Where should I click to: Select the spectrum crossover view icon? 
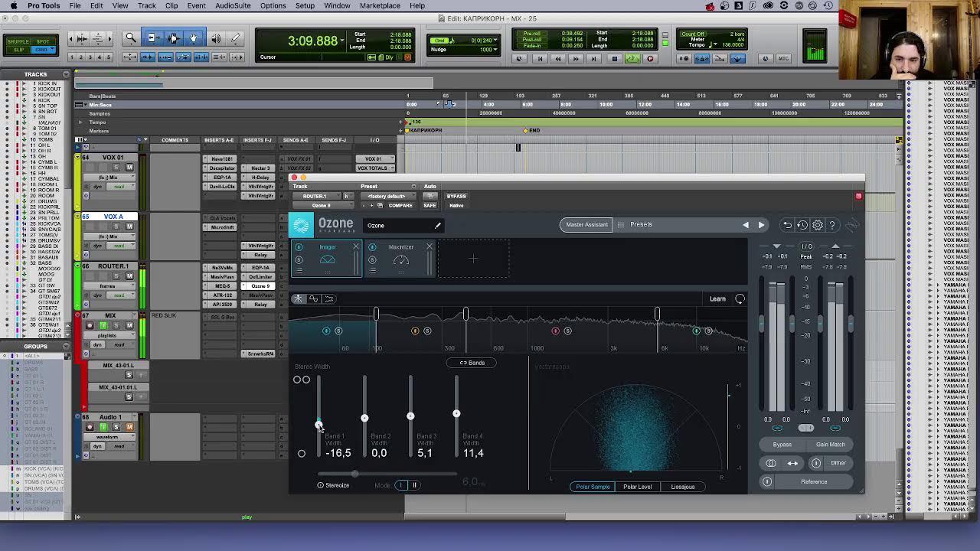(x=298, y=298)
